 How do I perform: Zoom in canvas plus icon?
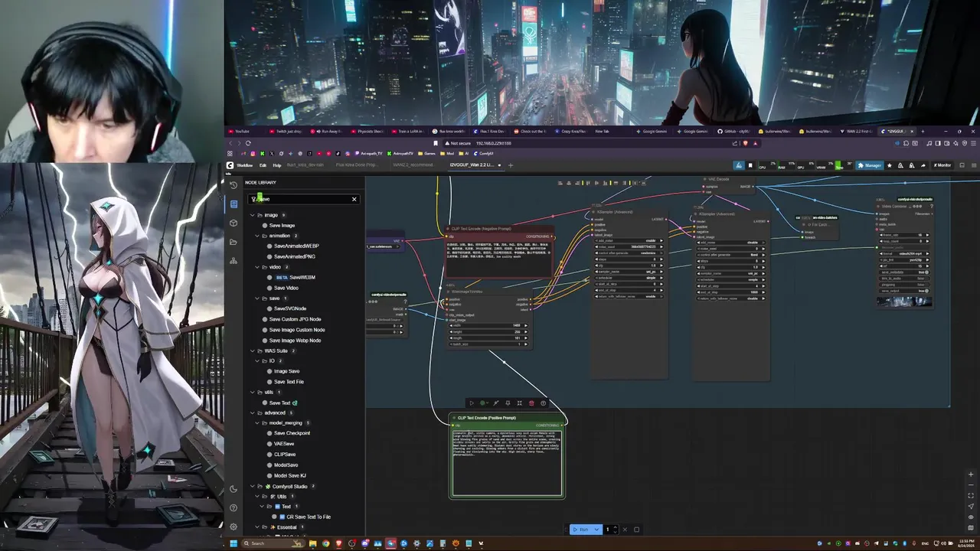click(x=971, y=474)
